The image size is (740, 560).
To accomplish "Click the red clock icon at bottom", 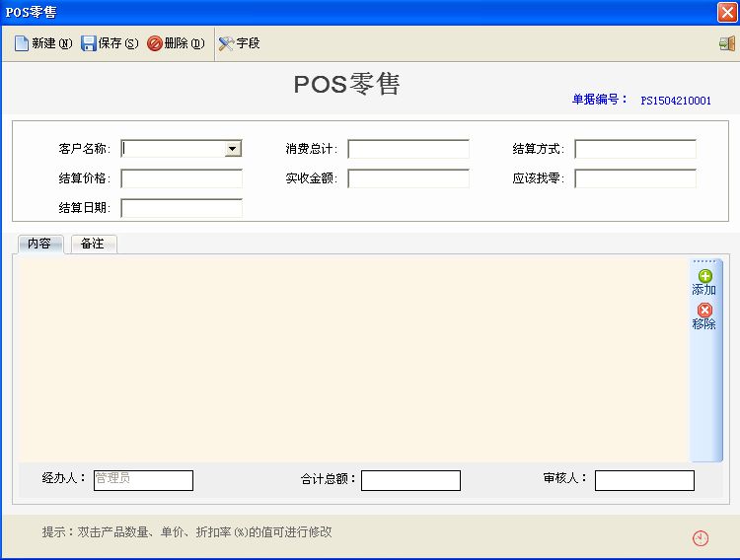I will pos(701,538).
